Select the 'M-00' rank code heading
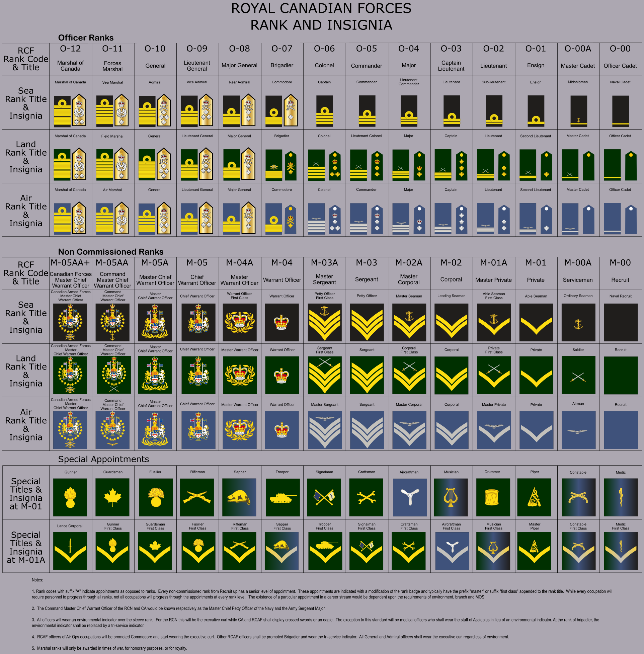 (x=620, y=263)
